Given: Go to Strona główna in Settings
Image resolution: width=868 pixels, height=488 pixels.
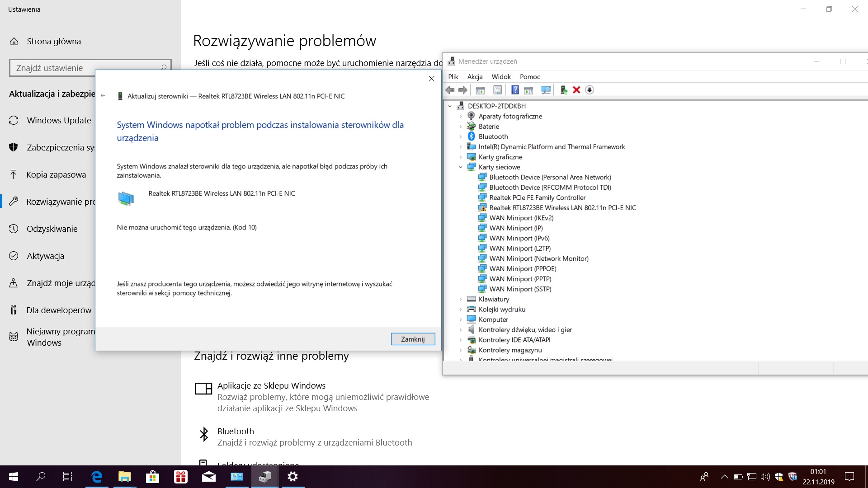Looking at the screenshot, I should [x=54, y=41].
